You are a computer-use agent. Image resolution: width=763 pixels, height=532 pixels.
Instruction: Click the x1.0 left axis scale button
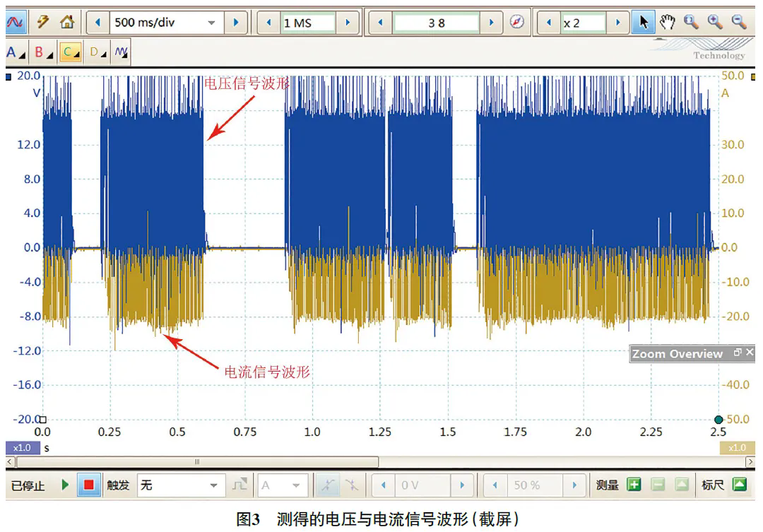click(x=23, y=448)
